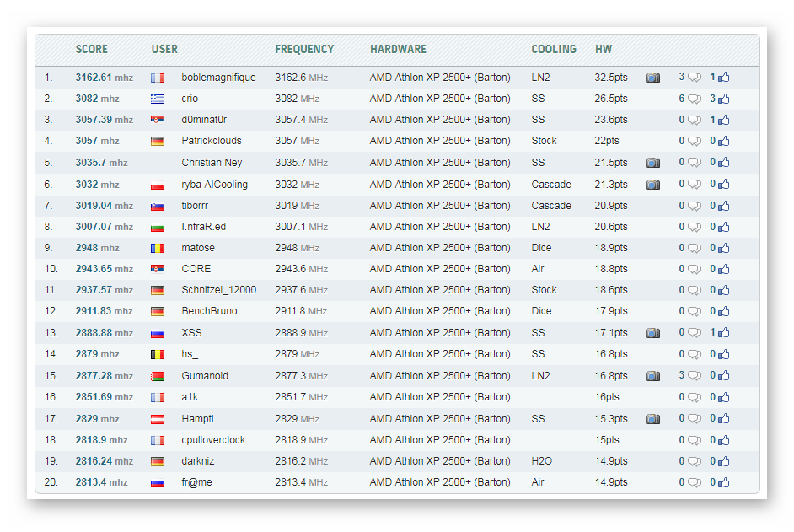Like the I.nfraR.ed result
This screenshot has height=532, width=794.
tap(723, 227)
